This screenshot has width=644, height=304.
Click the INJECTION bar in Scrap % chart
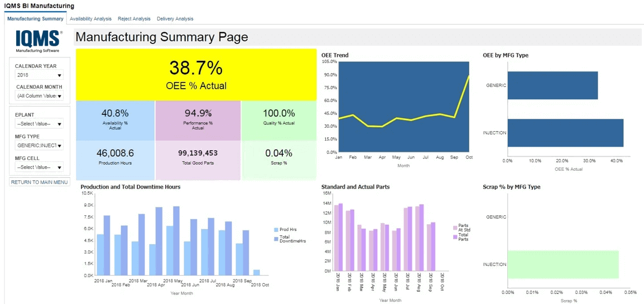563,264
